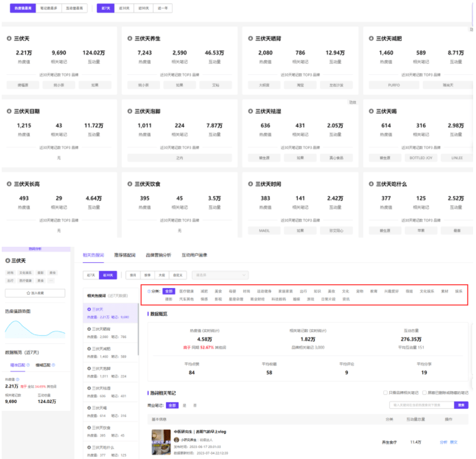Select 按月 time granularity button

click(133, 275)
